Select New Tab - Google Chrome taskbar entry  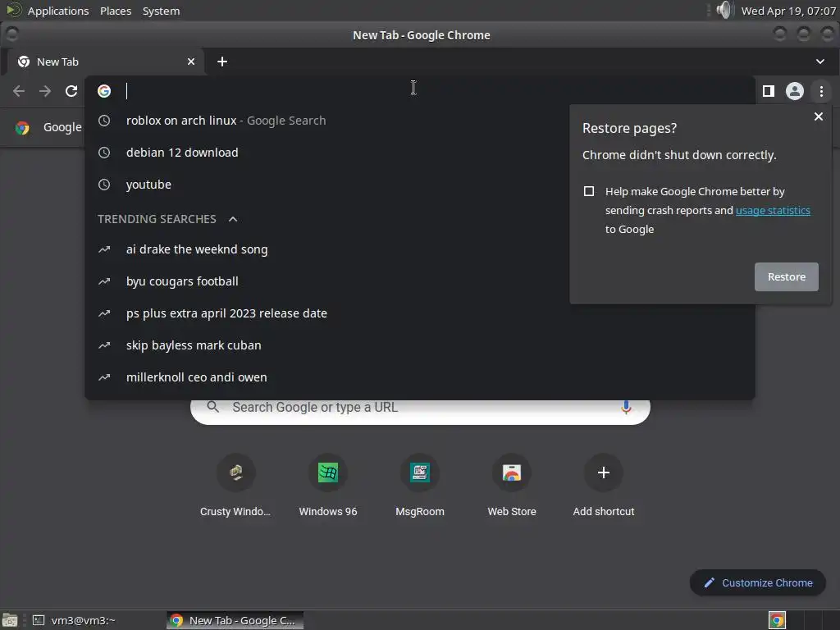[x=235, y=620]
